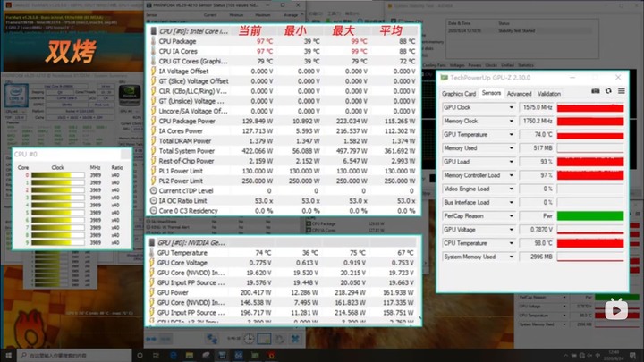644x362 pixels.
Task: Open the CPU Temperature dropdown in GPU-Z
Action: point(511,243)
